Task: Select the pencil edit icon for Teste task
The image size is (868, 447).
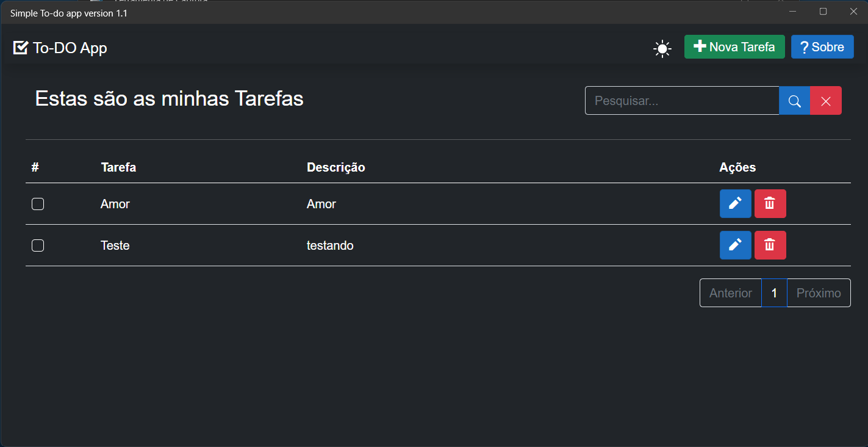Action: 735,245
